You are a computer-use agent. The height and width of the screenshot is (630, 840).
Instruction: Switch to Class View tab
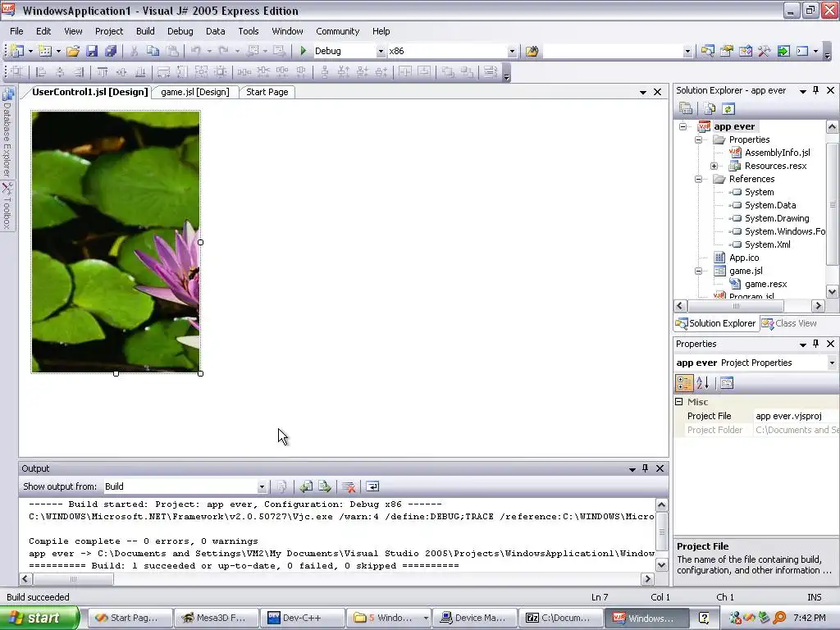click(x=790, y=323)
